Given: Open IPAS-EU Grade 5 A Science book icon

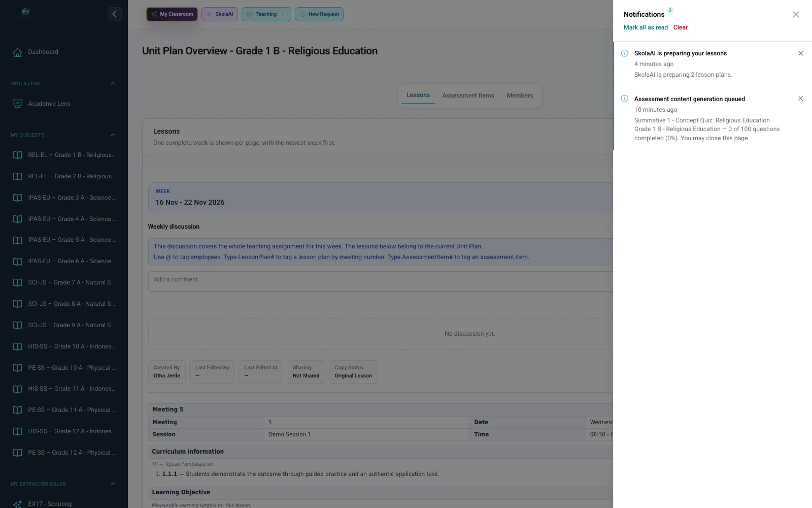Looking at the screenshot, I should point(17,240).
